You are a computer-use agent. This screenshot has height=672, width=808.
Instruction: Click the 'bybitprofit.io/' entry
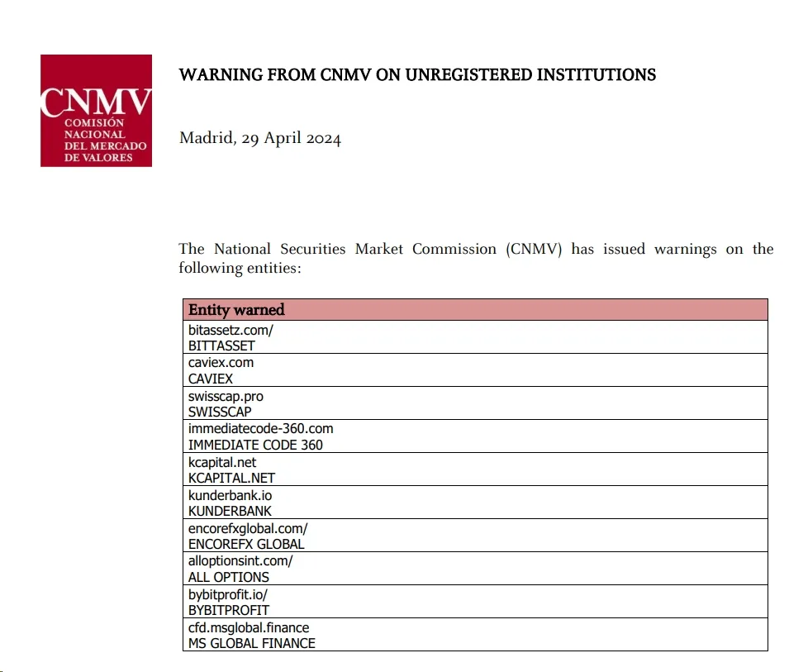pos(228,594)
